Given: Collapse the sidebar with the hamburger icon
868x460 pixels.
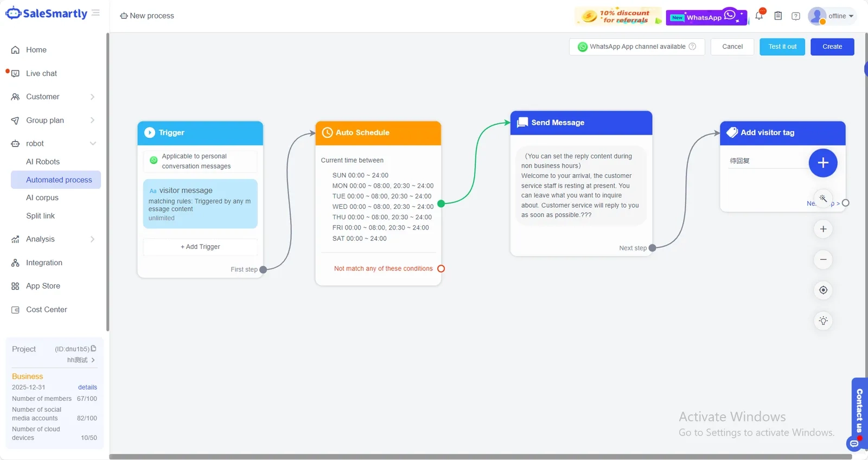Looking at the screenshot, I should pos(95,13).
